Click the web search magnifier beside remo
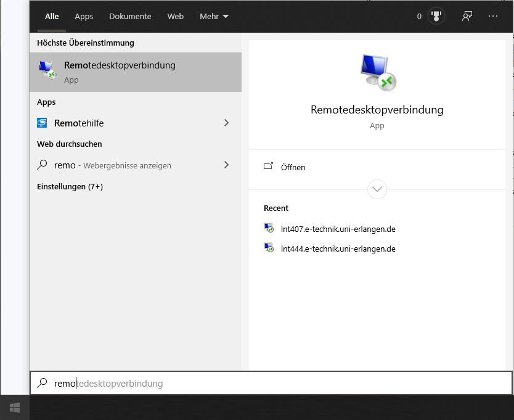 pos(42,165)
